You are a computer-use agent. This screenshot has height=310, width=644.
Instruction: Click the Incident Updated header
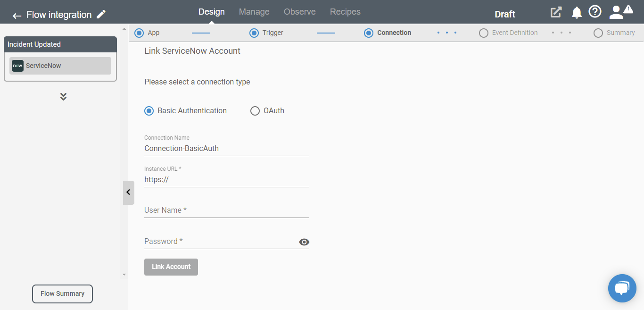click(60, 44)
